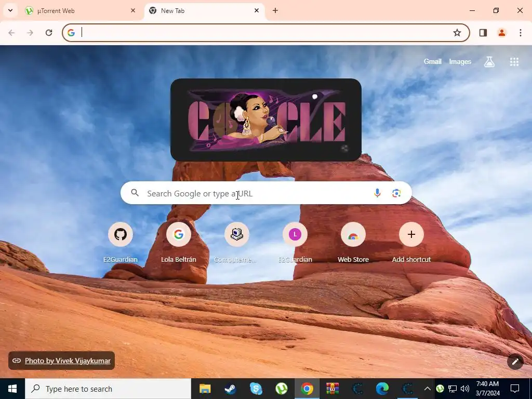
Task: Start voice search with the microphone
Action: (x=377, y=193)
